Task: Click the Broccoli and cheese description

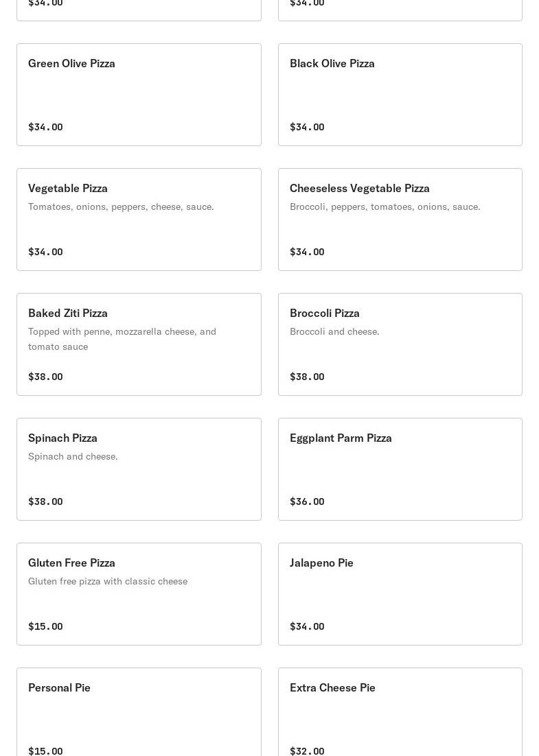Action: (x=334, y=332)
